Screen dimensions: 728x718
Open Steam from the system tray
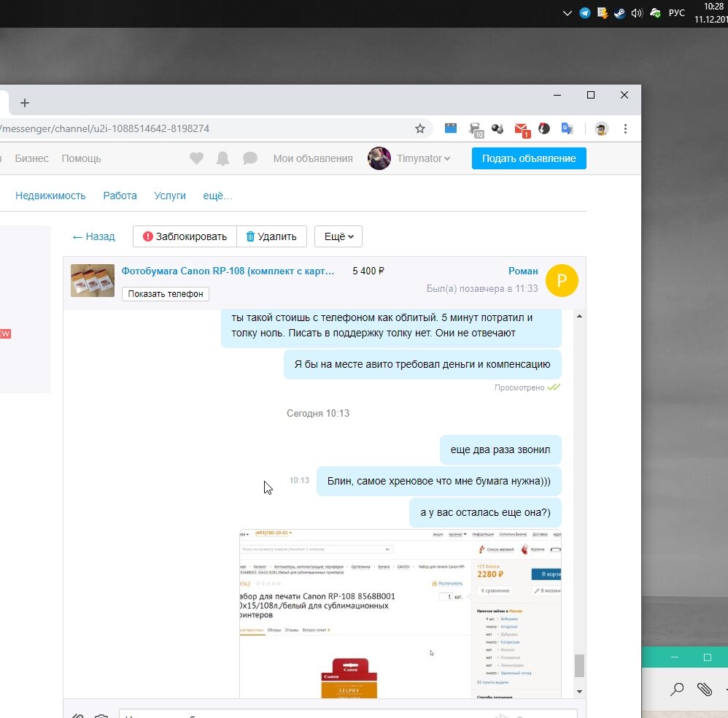(x=619, y=13)
